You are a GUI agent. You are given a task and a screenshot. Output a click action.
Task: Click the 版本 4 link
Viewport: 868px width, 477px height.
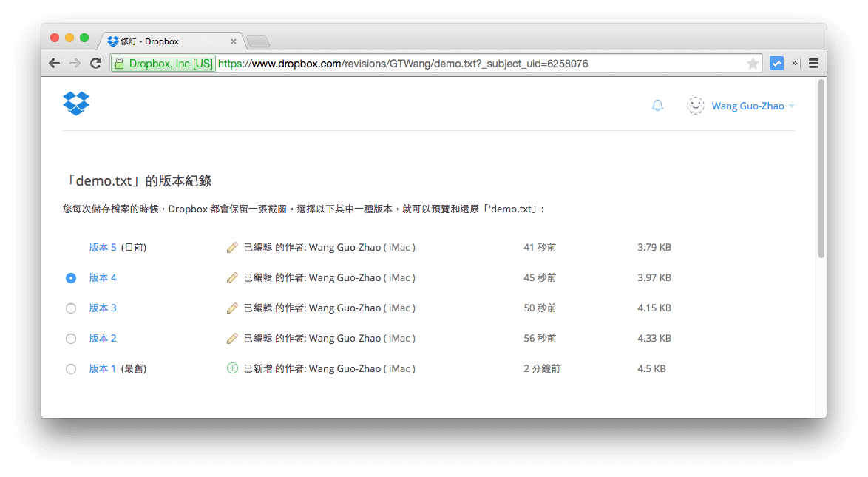pyautogui.click(x=103, y=277)
